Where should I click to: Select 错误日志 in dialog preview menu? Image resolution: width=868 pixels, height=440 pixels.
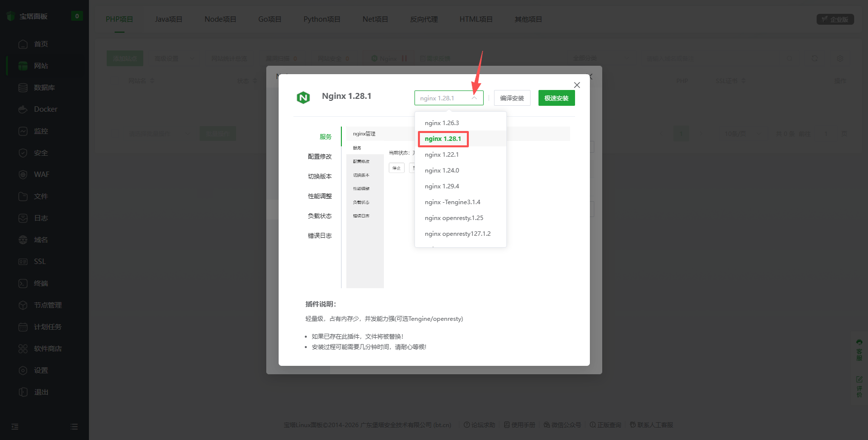320,235
